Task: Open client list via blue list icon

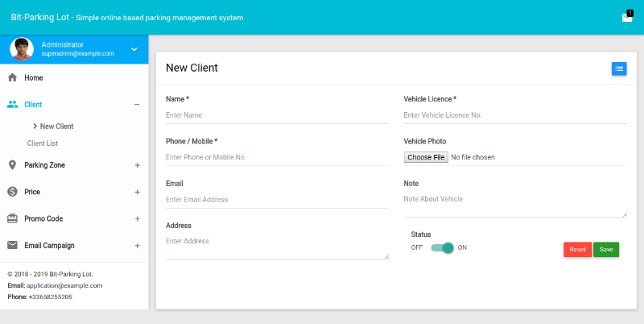Action: 618,69
